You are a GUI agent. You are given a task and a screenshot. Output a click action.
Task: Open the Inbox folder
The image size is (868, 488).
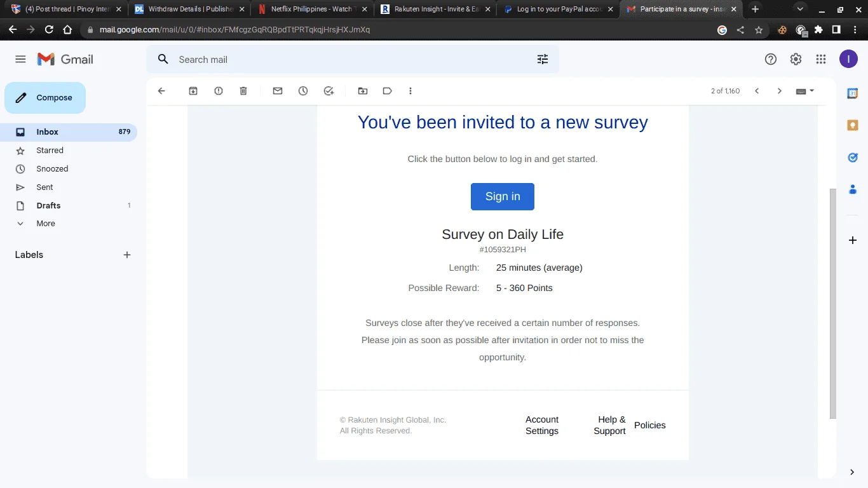[x=69, y=132]
